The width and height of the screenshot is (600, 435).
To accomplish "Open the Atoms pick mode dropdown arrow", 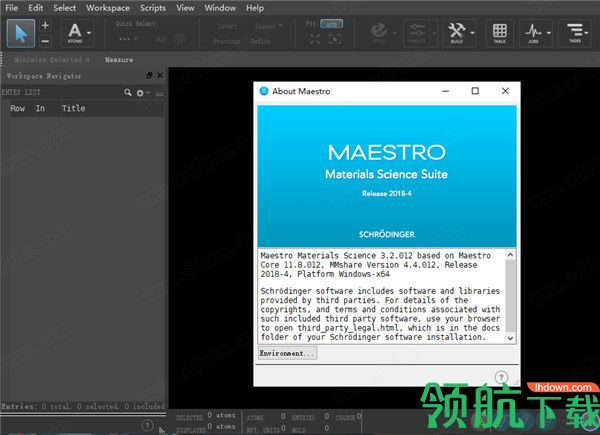I will point(89,33).
